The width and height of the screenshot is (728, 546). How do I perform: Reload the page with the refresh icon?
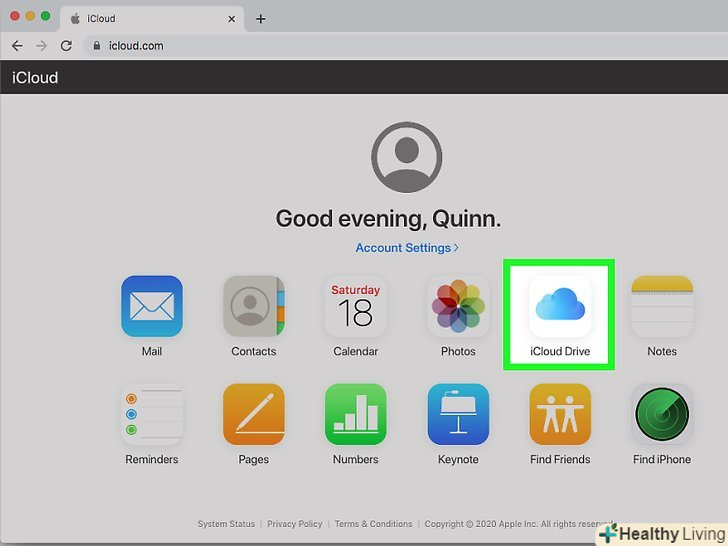tap(66, 46)
